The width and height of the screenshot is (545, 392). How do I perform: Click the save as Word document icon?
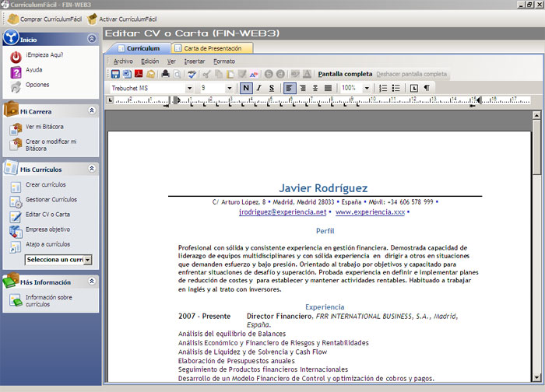point(127,74)
